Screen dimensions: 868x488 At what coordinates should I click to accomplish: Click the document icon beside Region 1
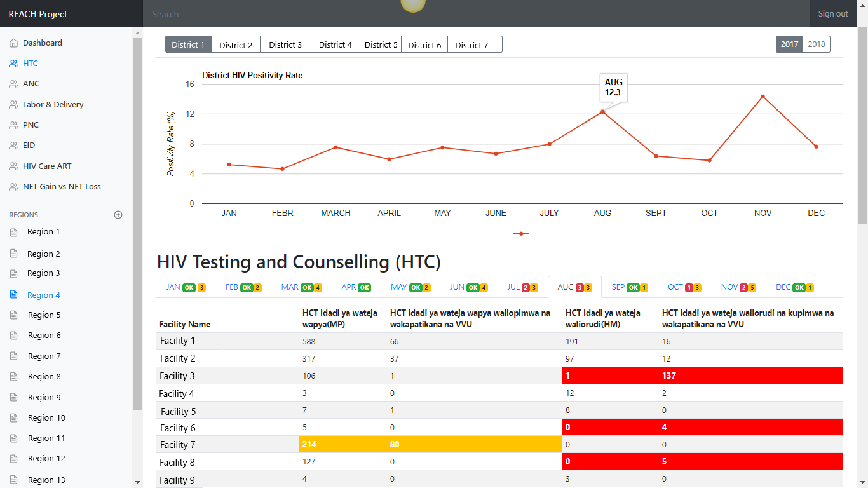pyautogui.click(x=13, y=231)
